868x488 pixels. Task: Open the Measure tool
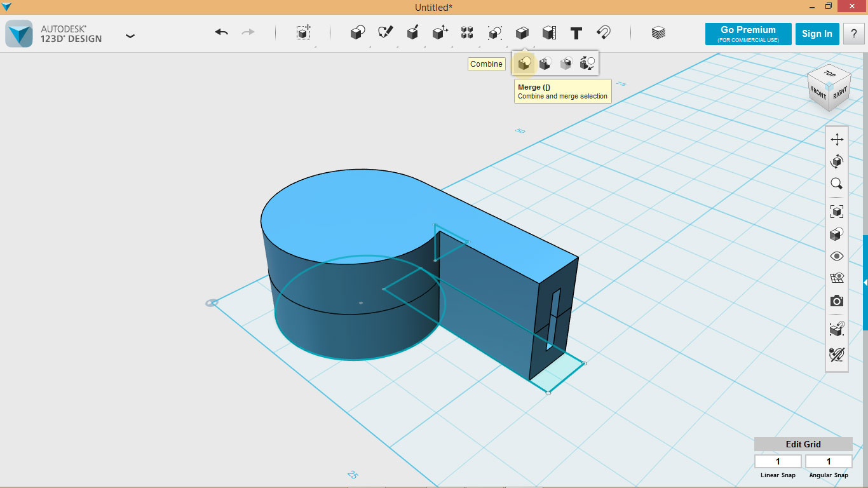[549, 33]
